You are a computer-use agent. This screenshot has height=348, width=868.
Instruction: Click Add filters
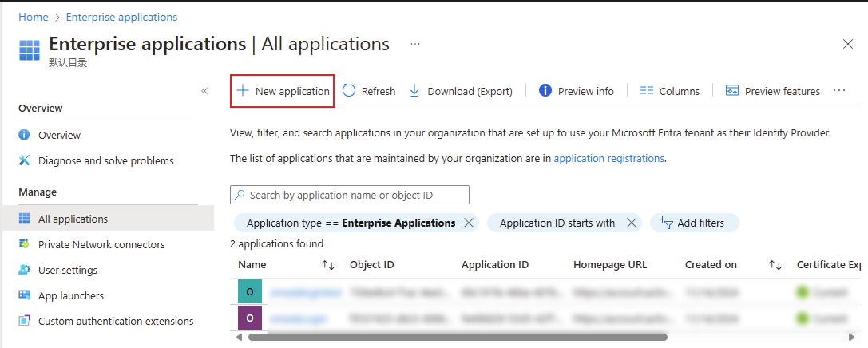point(694,223)
